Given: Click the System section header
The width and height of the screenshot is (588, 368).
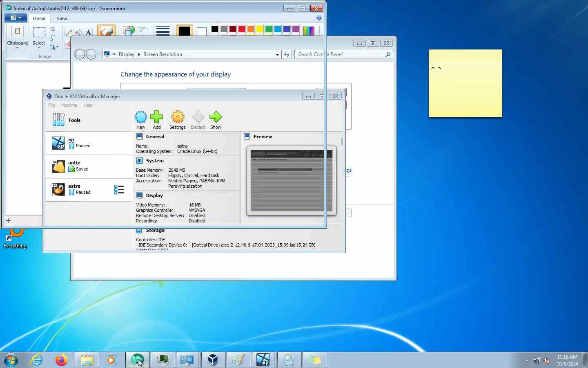Looking at the screenshot, I should coord(155,161).
